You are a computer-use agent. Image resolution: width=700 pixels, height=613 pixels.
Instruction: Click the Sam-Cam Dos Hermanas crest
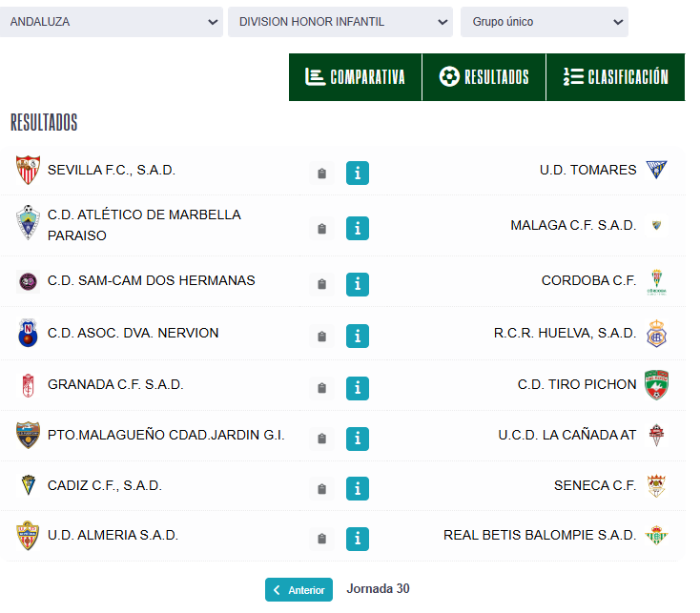[x=28, y=281]
